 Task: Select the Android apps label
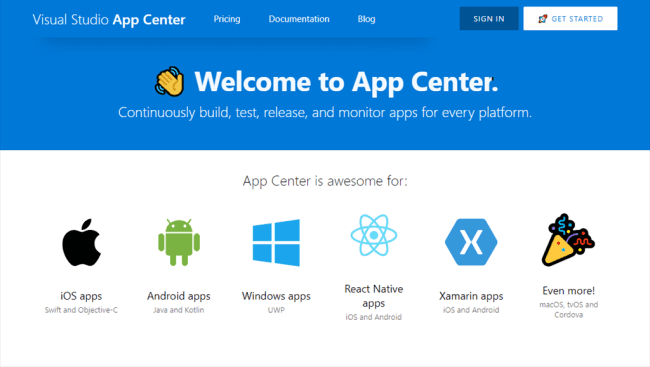(179, 296)
